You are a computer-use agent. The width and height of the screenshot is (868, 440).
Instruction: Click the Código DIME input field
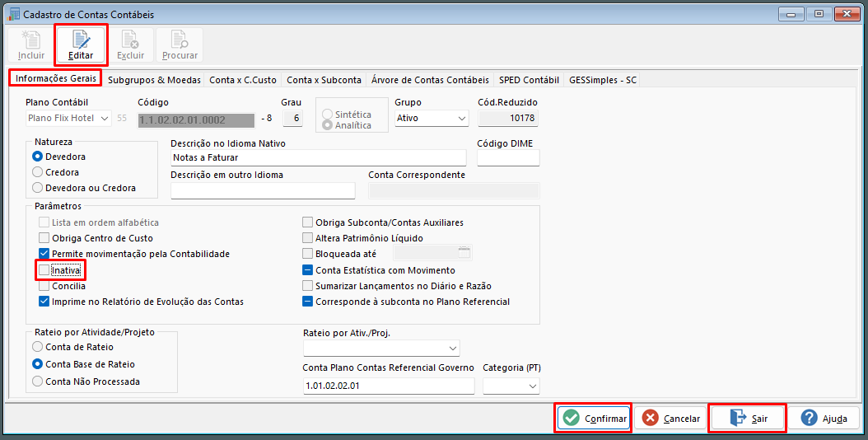pyautogui.click(x=508, y=157)
